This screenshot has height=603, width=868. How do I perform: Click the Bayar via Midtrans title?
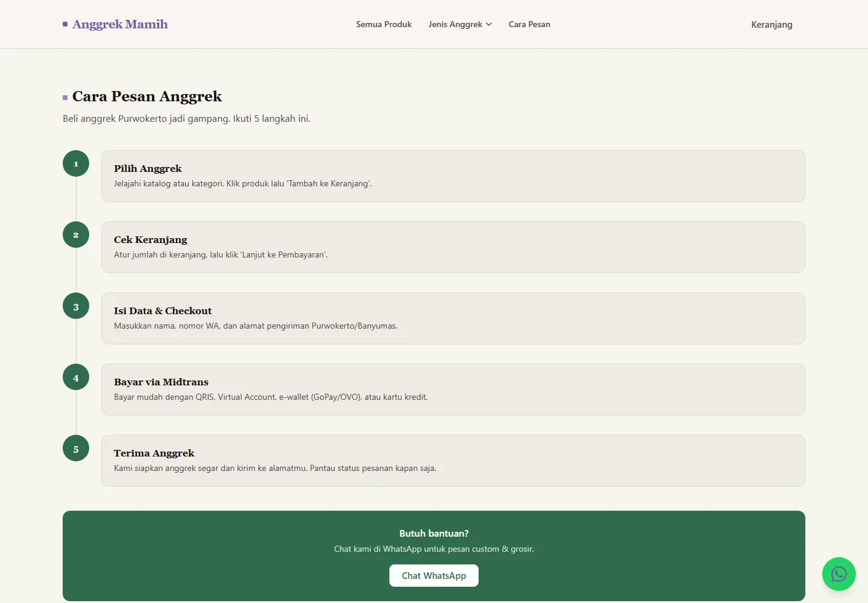point(161,382)
